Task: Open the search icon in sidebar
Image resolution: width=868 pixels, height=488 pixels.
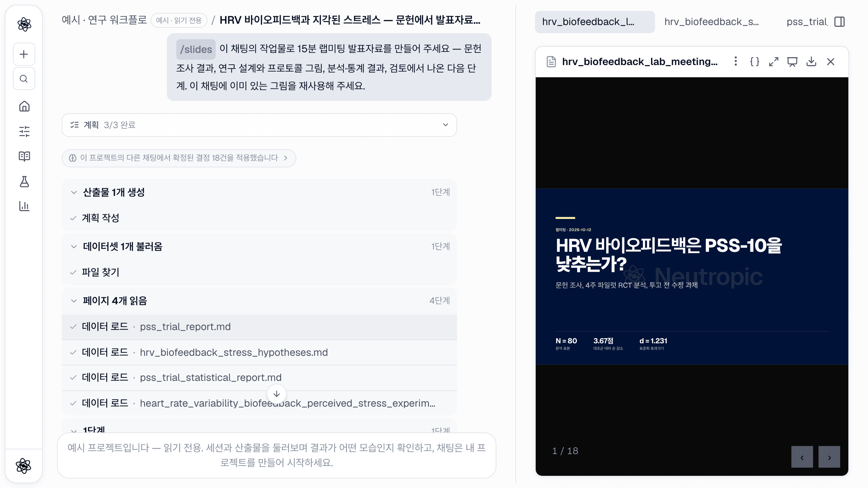Action: [24, 79]
